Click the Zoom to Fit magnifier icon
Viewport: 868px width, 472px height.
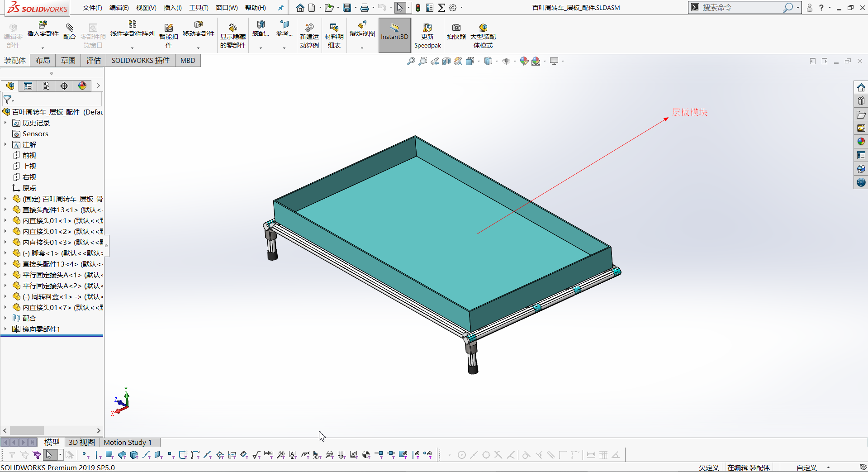(411, 61)
